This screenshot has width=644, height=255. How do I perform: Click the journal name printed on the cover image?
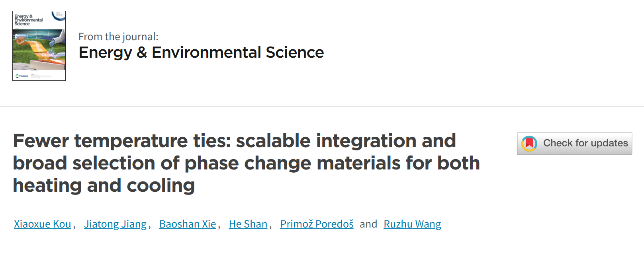28,20
